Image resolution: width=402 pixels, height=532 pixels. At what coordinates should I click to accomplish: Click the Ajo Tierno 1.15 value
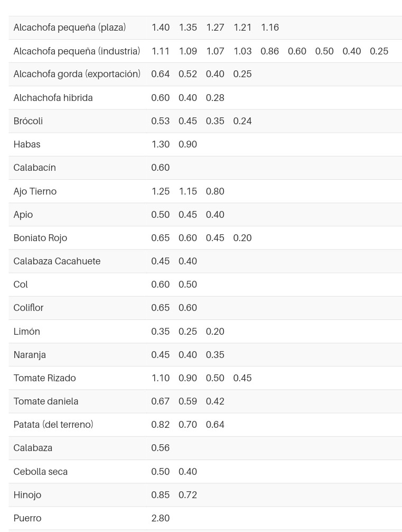188,191
